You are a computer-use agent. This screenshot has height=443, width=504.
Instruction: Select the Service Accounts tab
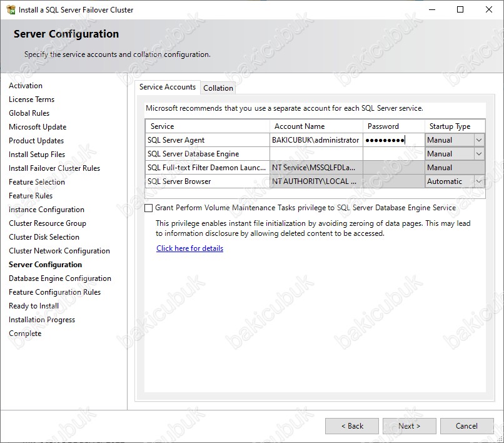tap(168, 87)
